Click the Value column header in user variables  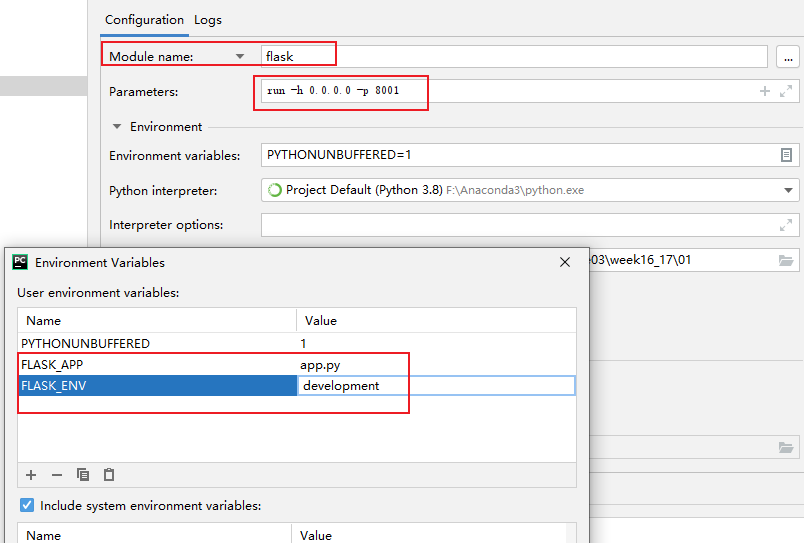[436, 320]
